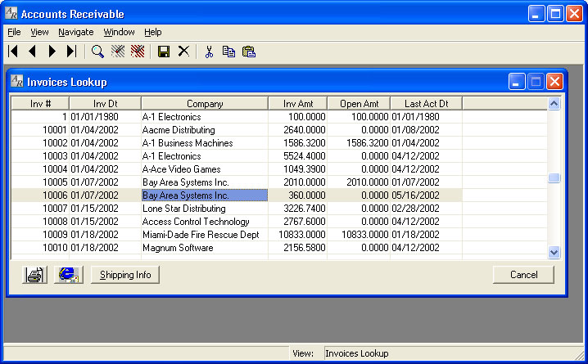Click invoice amount 3226.7400 cell
Screen dimensions: 588x364
pos(298,209)
